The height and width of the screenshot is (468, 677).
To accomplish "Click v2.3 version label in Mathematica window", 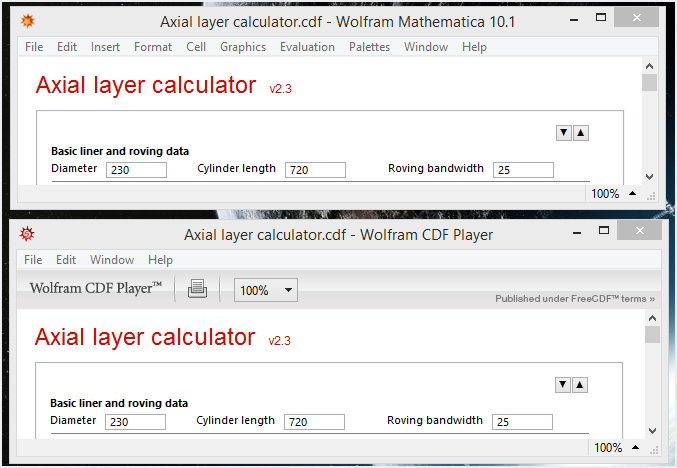I will 281,89.
